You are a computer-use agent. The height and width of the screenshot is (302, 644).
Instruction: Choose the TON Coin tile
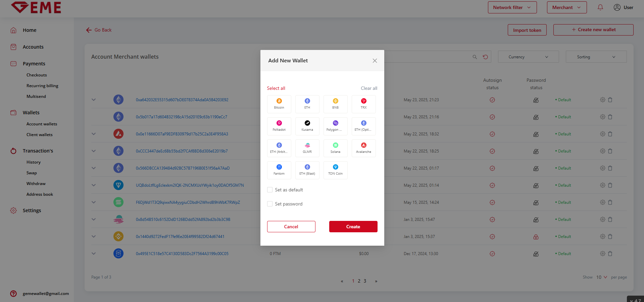pyautogui.click(x=335, y=170)
